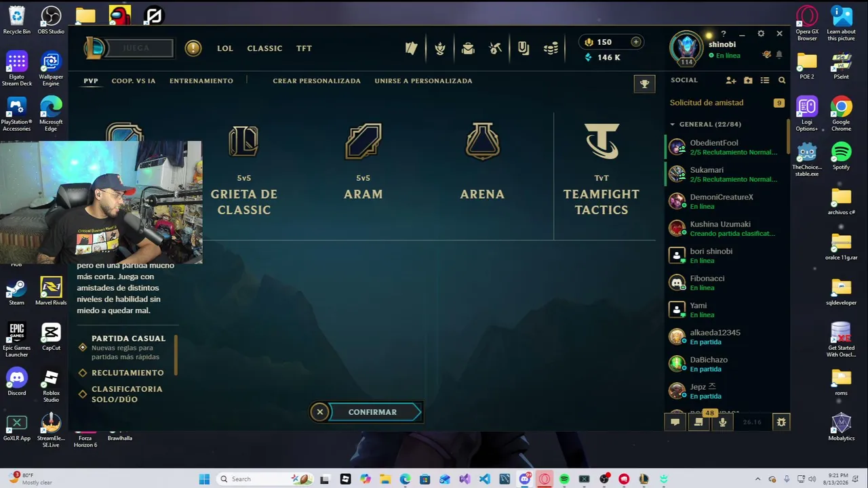Open the missions icon with 48 badge

click(x=698, y=422)
